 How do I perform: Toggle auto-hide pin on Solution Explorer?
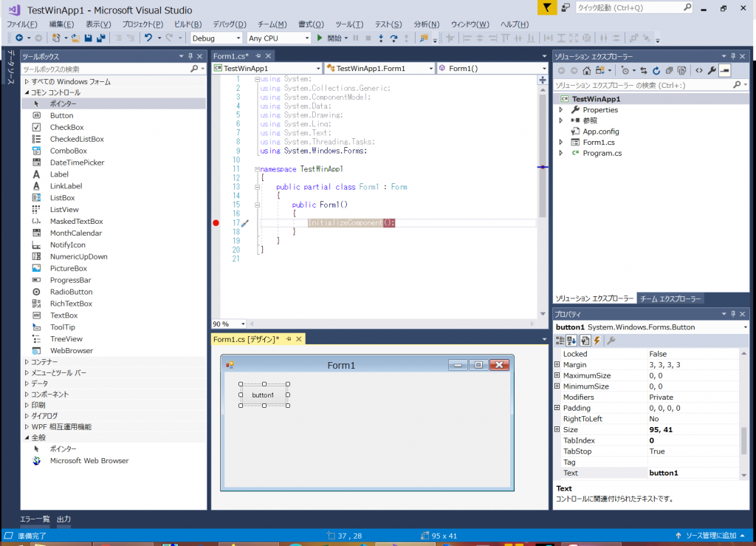733,56
